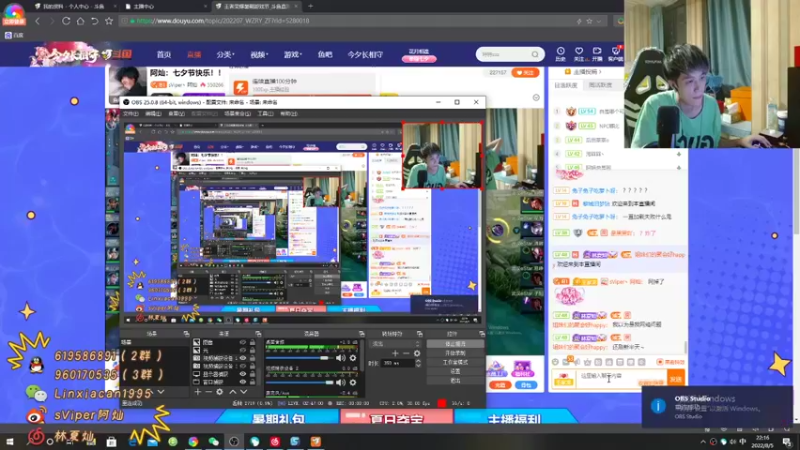Open OBS from the Windows taskbar
Viewport: 800px width, 450px height.
click(234, 441)
